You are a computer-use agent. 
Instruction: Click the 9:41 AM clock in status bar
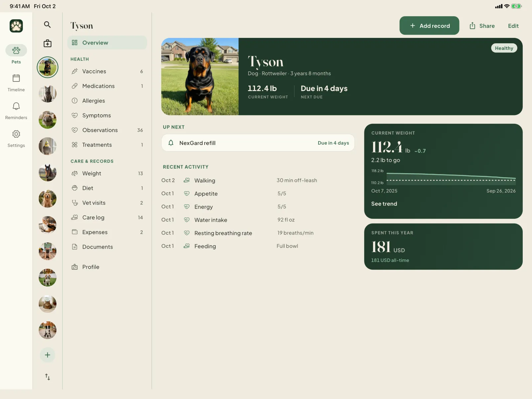tap(20, 6)
